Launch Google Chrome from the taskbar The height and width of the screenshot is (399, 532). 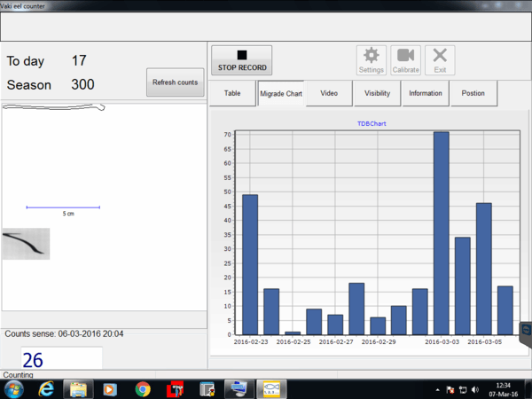coord(143,389)
